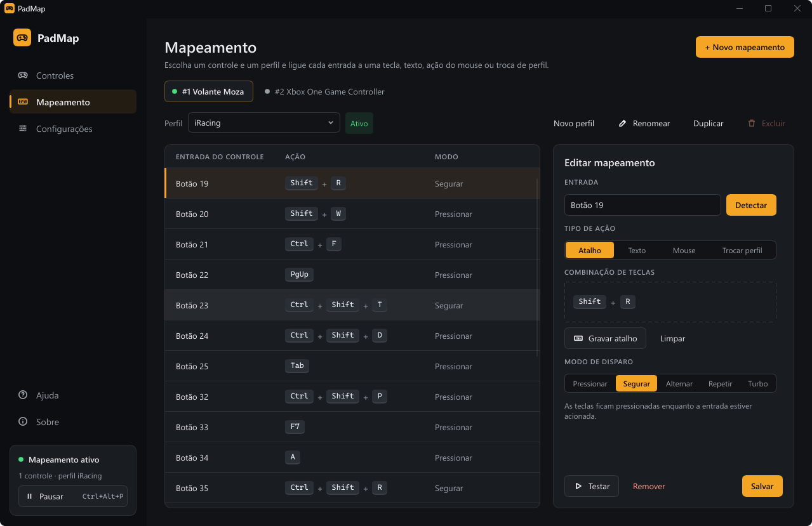Select the Botão 22 row
The height and width of the screenshot is (526, 812).
point(352,275)
